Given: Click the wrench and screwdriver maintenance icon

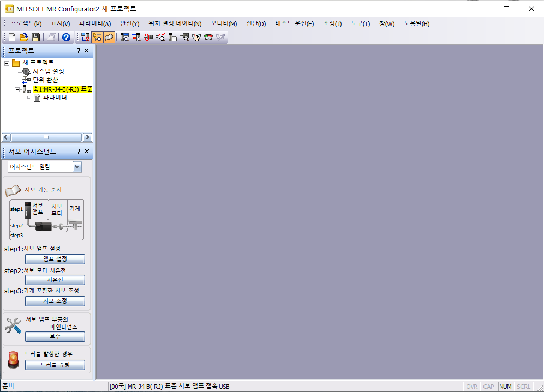Looking at the screenshot, I should coord(13,325).
